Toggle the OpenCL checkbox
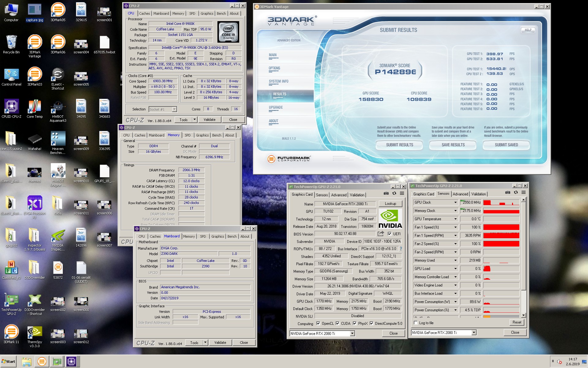The image size is (588, 368). (318, 323)
